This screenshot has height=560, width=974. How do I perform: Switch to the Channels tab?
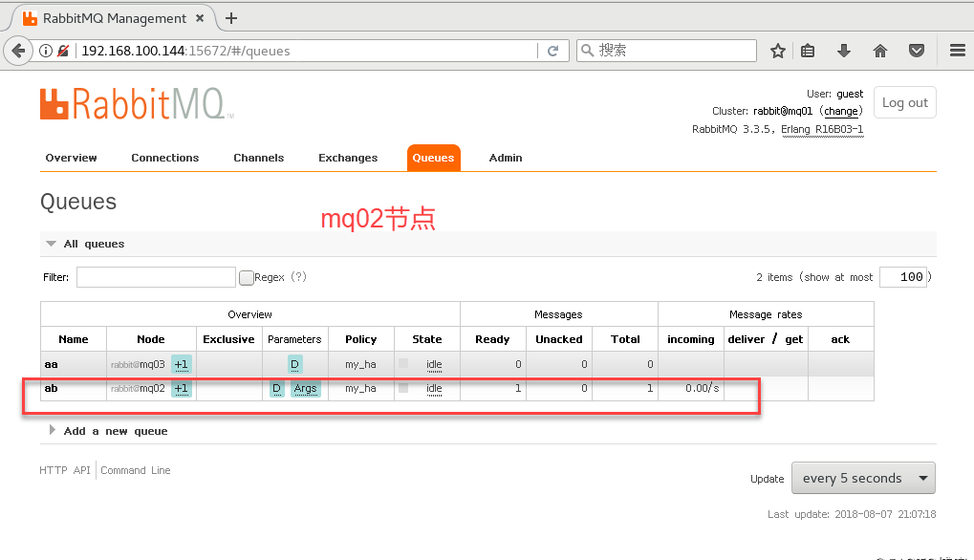[258, 158]
